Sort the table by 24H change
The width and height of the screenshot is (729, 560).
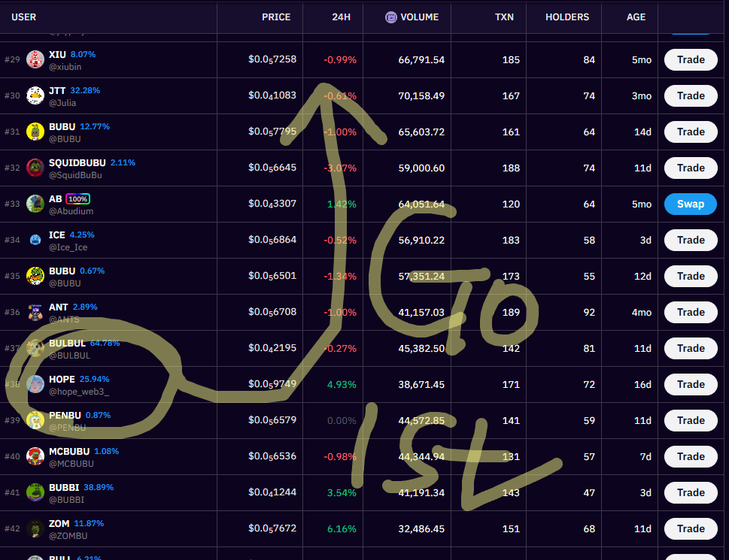coord(341,17)
